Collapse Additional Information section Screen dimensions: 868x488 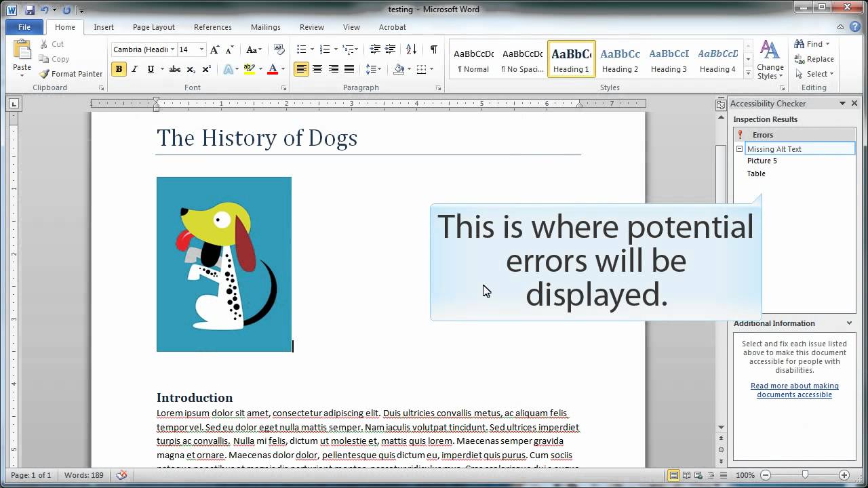[849, 323]
